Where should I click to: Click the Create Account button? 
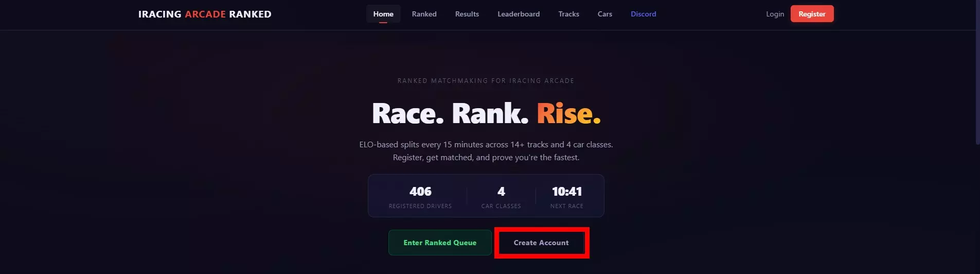click(541, 243)
